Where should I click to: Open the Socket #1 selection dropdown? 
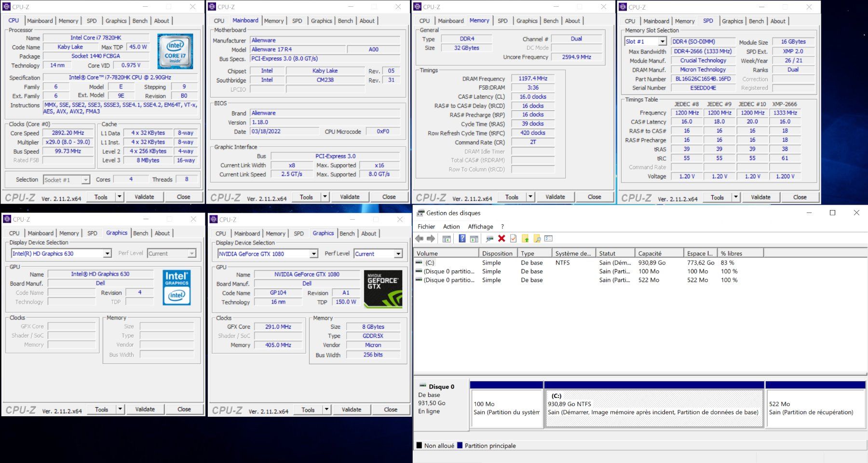click(85, 180)
